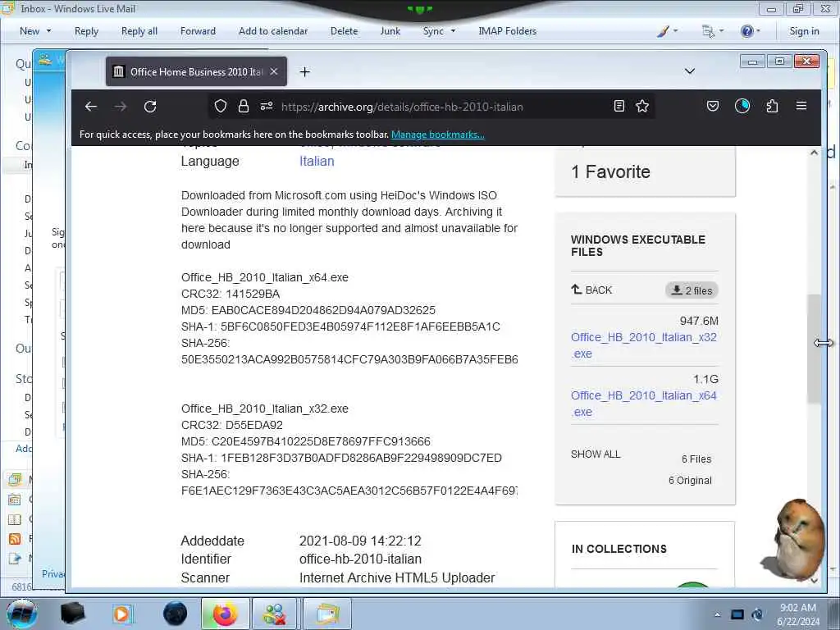Expand the list all tabs chevron

pyautogui.click(x=689, y=71)
